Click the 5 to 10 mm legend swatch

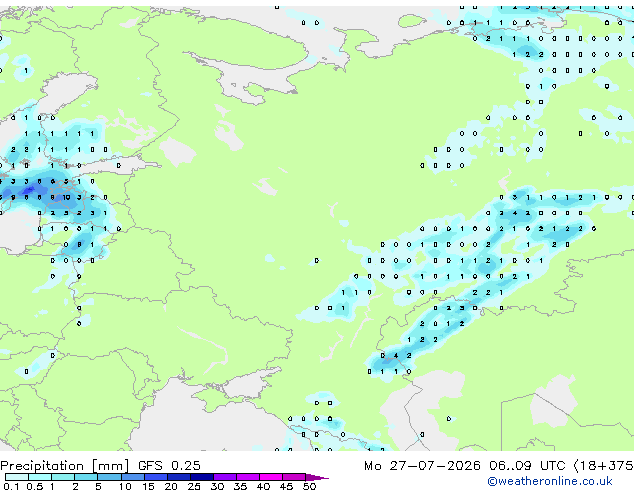(109, 477)
